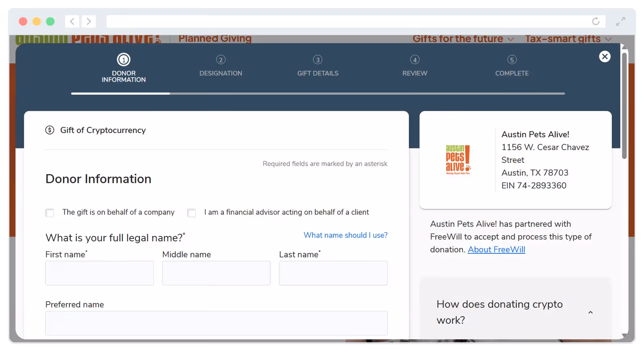Image resolution: width=644 pixels, height=352 pixels.
Task: Focus the Last name input field
Action: 333,273
